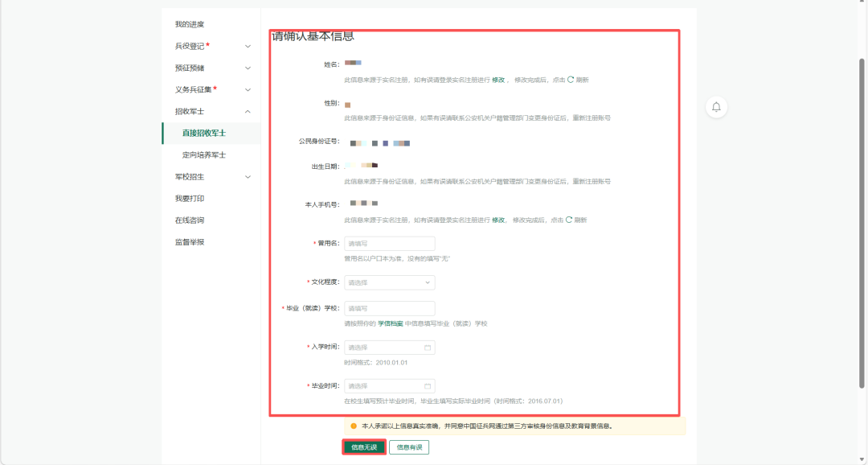Click the refresh icon beside 本人手机号 row
Viewport: 868px width, 465px height.
pyautogui.click(x=569, y=218)
